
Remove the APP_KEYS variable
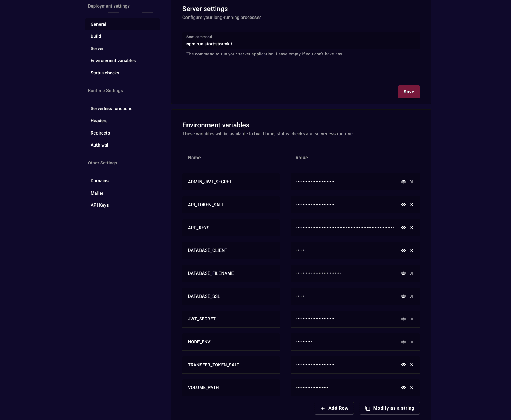[412, 227]
